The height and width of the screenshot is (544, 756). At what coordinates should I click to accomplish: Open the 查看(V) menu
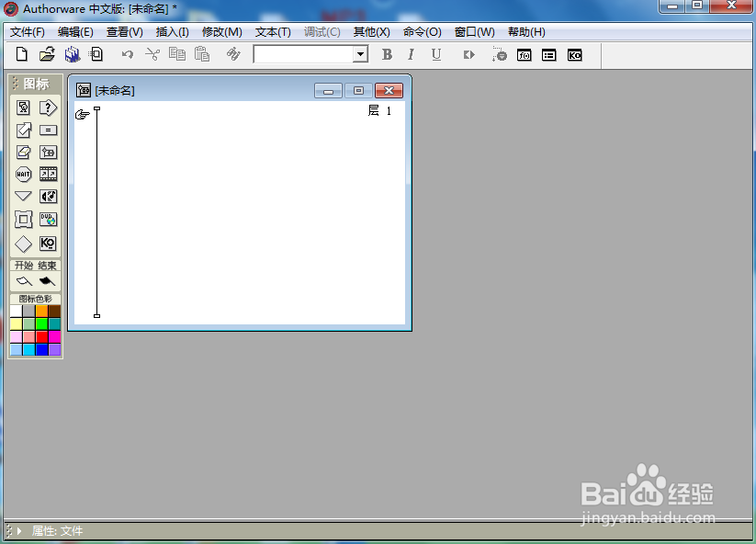pyautogui.click(x=124, y=32)
